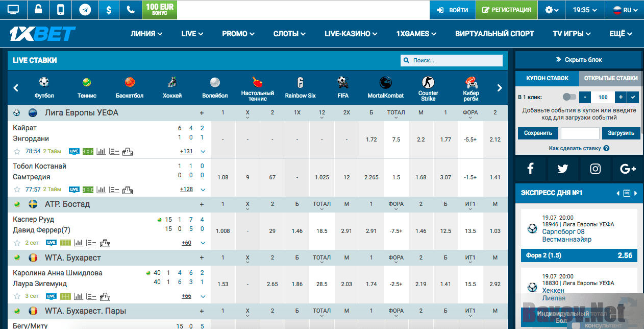Screen dimensions: 644x329
Task: Open the Facebook social icon
Action: tap(530, 169)
